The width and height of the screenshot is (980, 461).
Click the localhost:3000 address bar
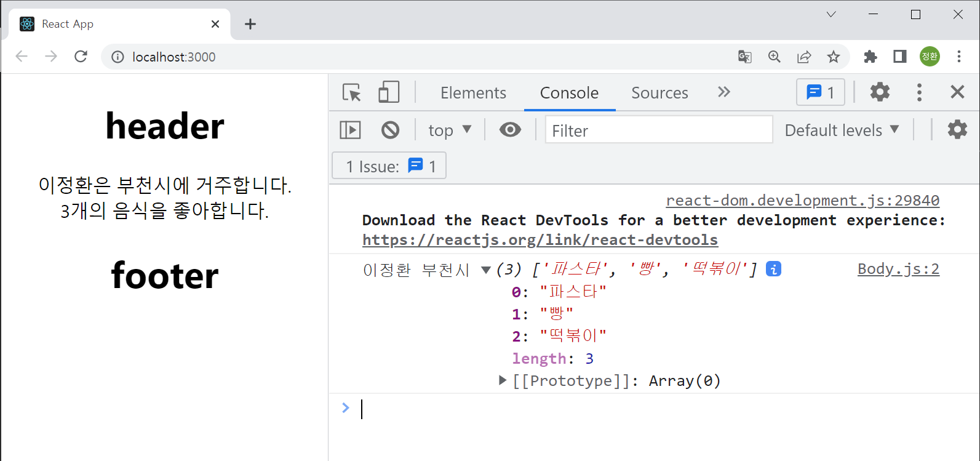(173, 57)
